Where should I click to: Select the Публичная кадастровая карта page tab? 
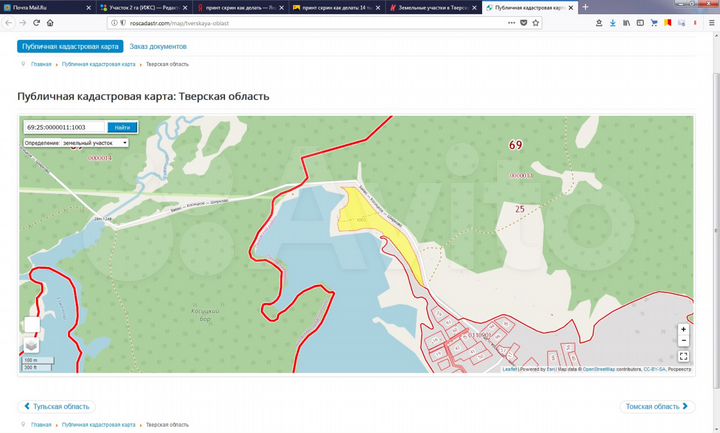[70, 46]
